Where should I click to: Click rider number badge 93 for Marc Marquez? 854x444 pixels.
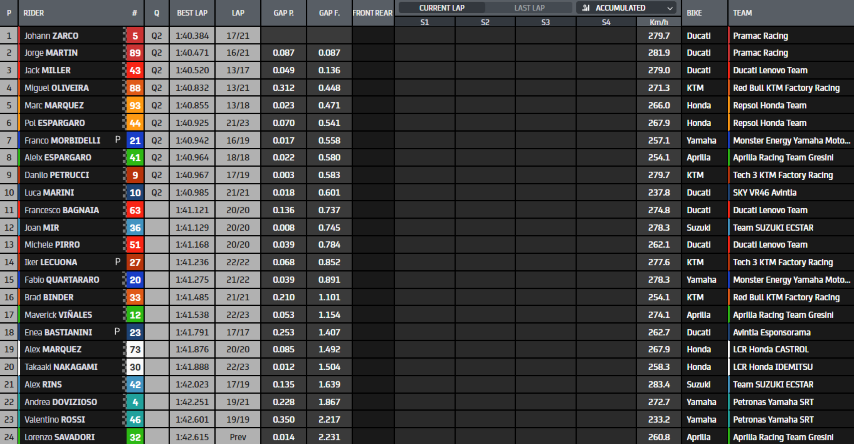click(x=135, y=106)
